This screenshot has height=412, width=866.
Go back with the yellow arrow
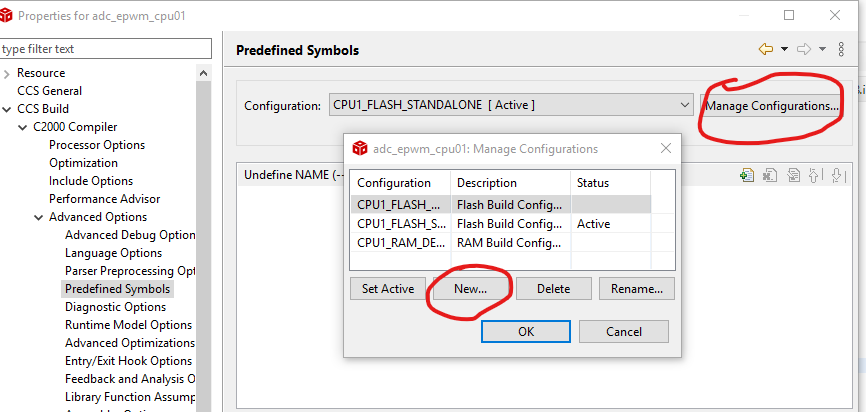click(x=767, y=49)
